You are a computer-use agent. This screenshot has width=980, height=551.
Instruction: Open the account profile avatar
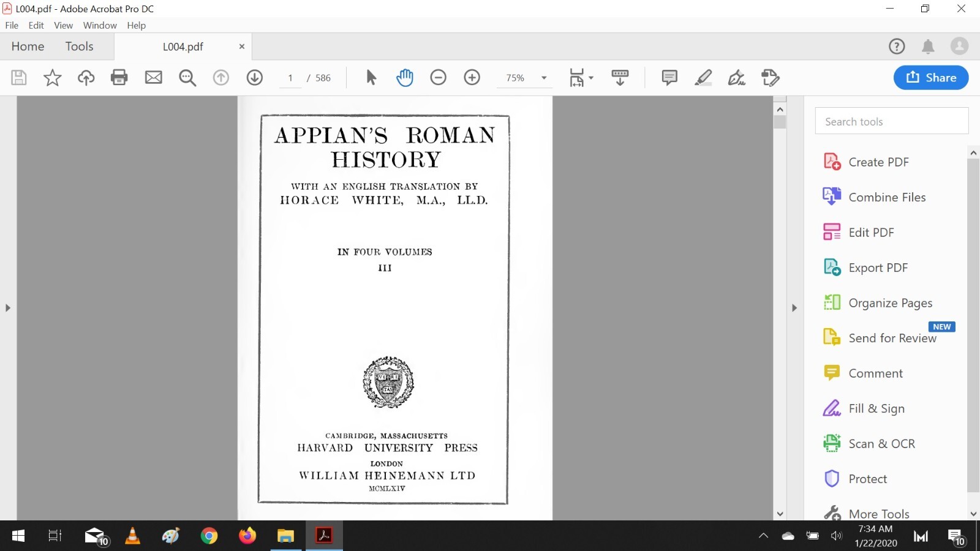959,47
